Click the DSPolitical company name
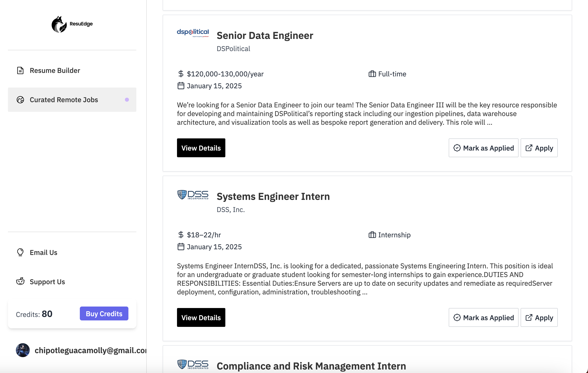This screenshot has width=588, height=373. pyautogui.click(x=233, y=49)
